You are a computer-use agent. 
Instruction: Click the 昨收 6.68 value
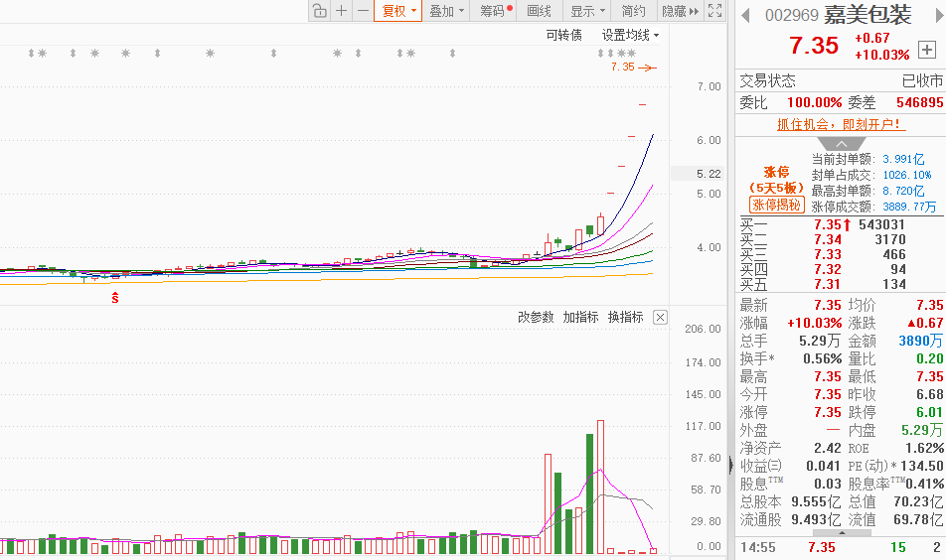[x=930, y=394]
